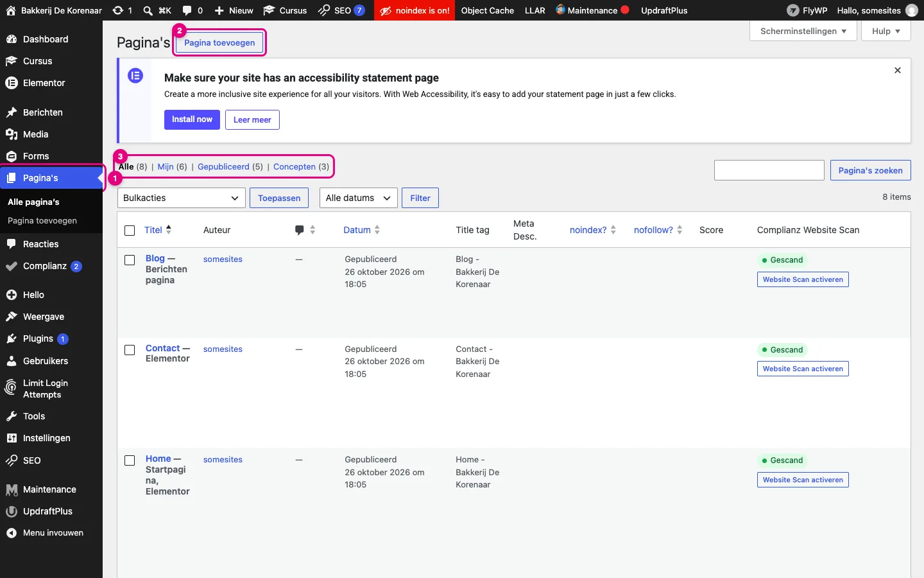The width and height of the screenshot is (924, 578).
Task: Open Limit Login Attempts icon
Action: (x=11, y=388)
